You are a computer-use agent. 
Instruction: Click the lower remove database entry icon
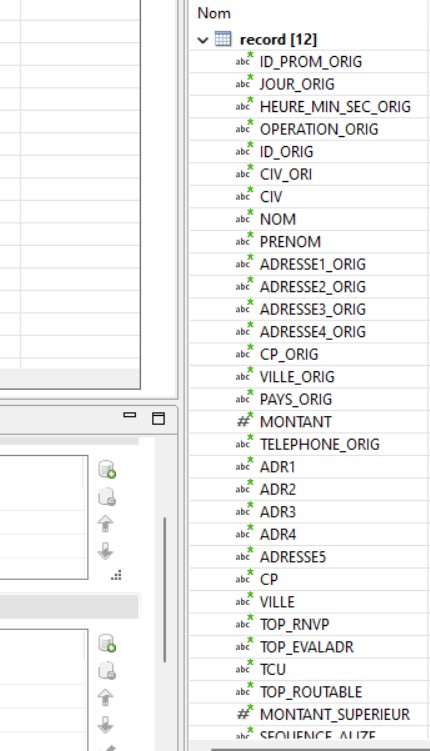(x=107, y=671)
